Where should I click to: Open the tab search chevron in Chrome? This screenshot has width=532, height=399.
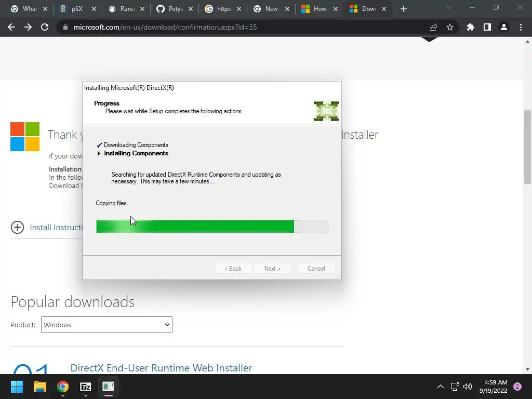(448, 7)
